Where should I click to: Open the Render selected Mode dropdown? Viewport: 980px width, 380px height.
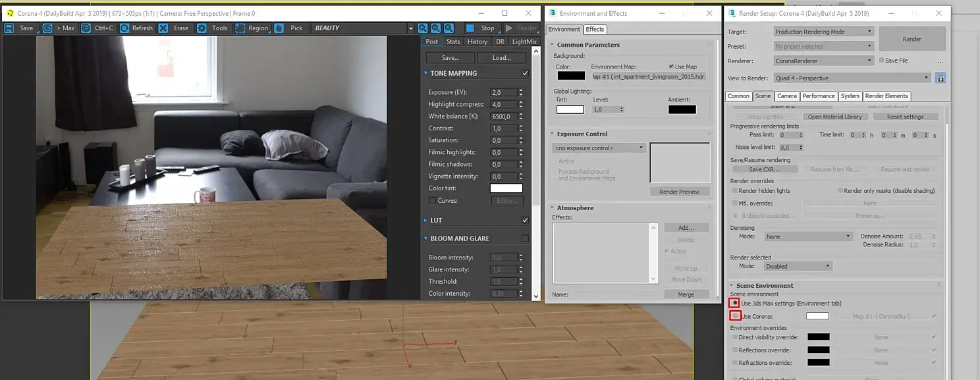798,266
